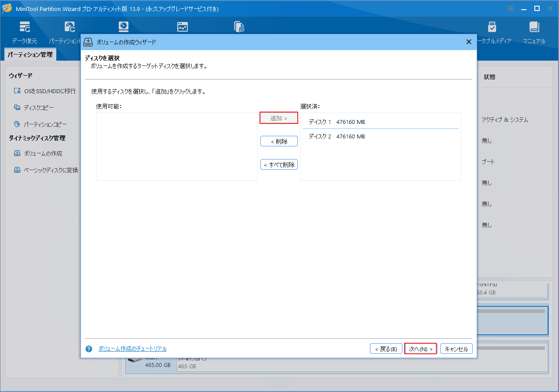
Task: Click the ダイナミックディスク管理 section heading
Action: pyautogui.click(x=37, y=138)
